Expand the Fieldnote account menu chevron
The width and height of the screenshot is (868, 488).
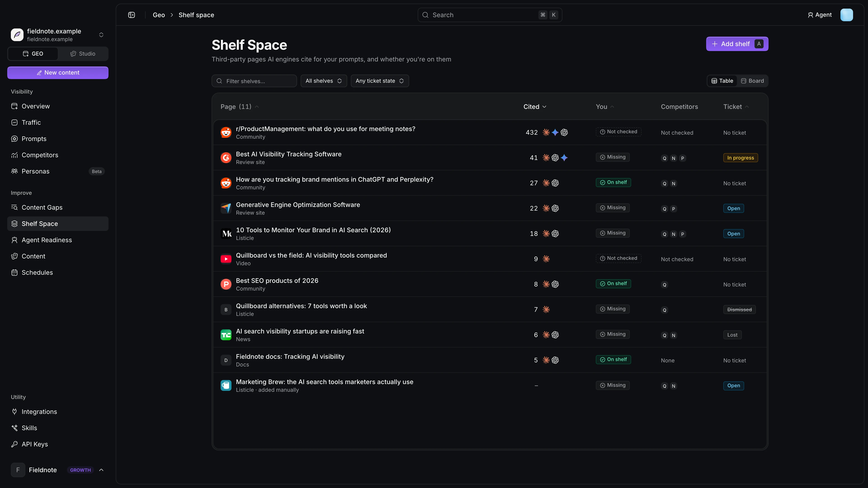101,470
